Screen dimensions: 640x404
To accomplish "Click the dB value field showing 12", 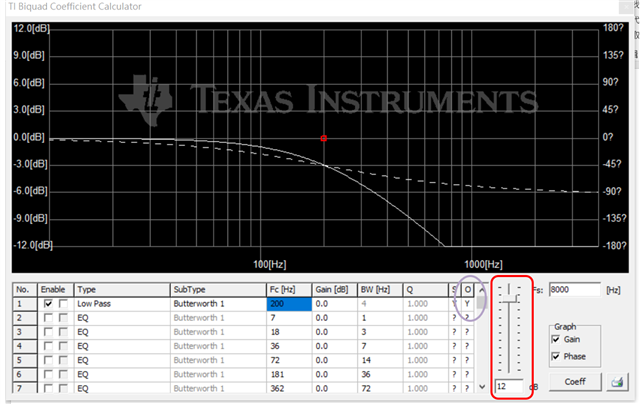I will click(509, 386).
